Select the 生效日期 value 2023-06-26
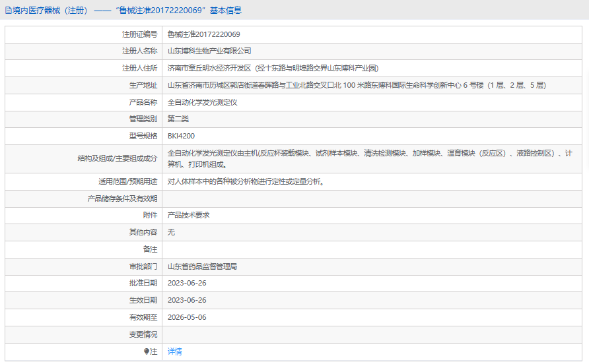 [187, 301]
